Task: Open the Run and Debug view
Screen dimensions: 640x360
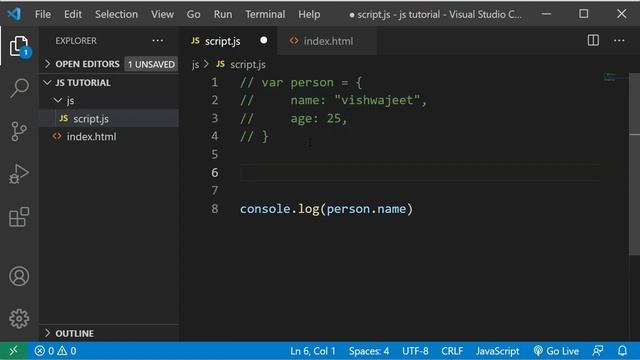Action: (x=19, y=174)
